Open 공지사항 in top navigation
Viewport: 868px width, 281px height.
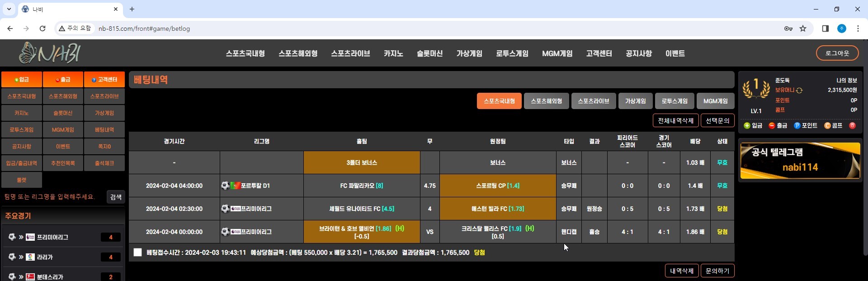[x=639, y=53]
